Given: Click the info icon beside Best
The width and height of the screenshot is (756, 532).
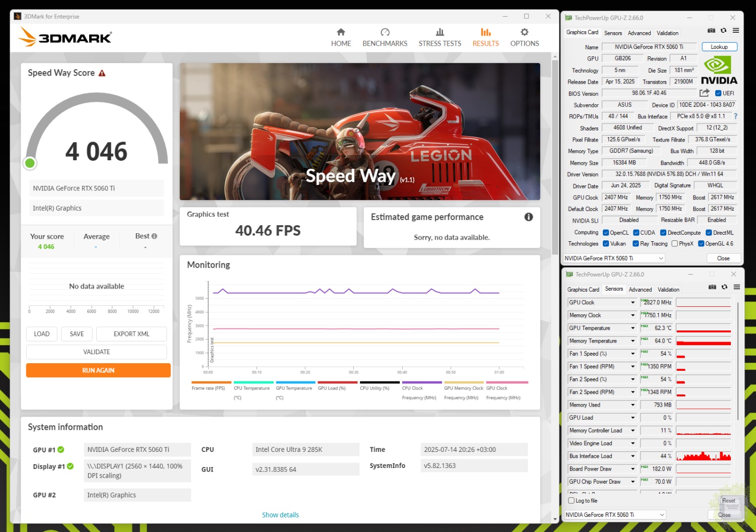Looking at the screenshot, I should [154, 236].
